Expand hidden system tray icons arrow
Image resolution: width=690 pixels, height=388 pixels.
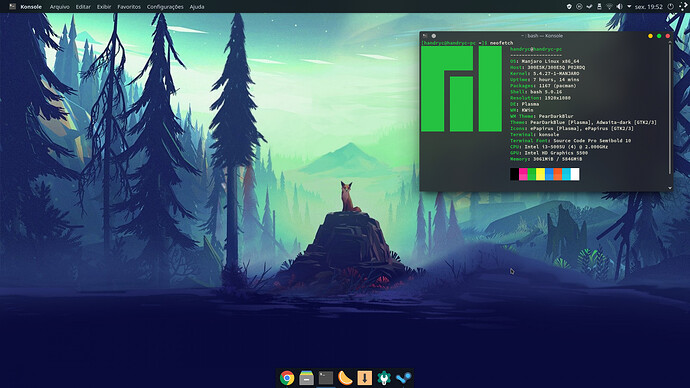(629, 7)
